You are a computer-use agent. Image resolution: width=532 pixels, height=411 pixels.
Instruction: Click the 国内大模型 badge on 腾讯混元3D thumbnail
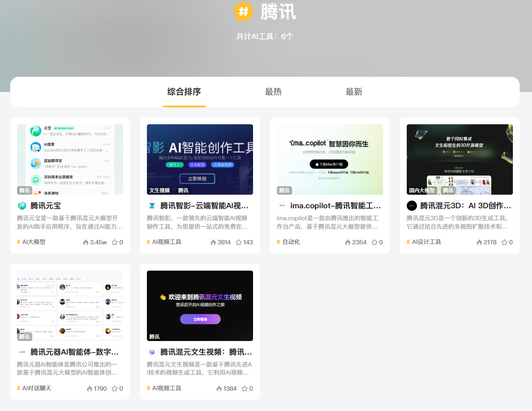422,190
